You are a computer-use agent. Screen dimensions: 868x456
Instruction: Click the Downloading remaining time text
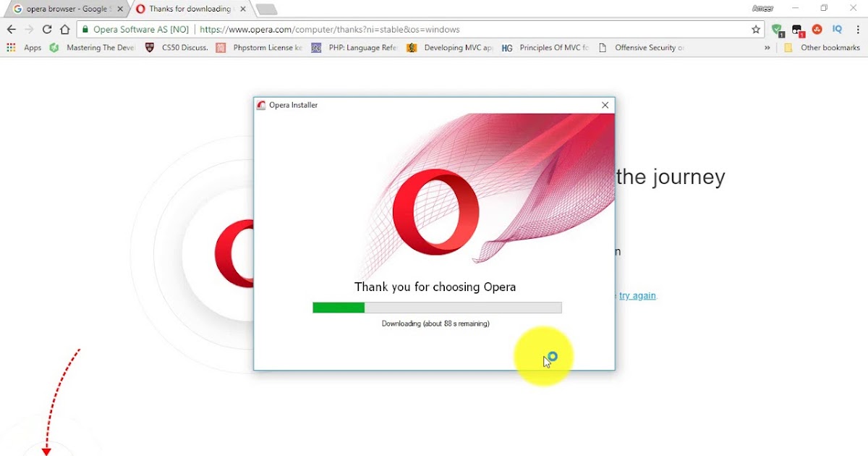pos(435,324)
